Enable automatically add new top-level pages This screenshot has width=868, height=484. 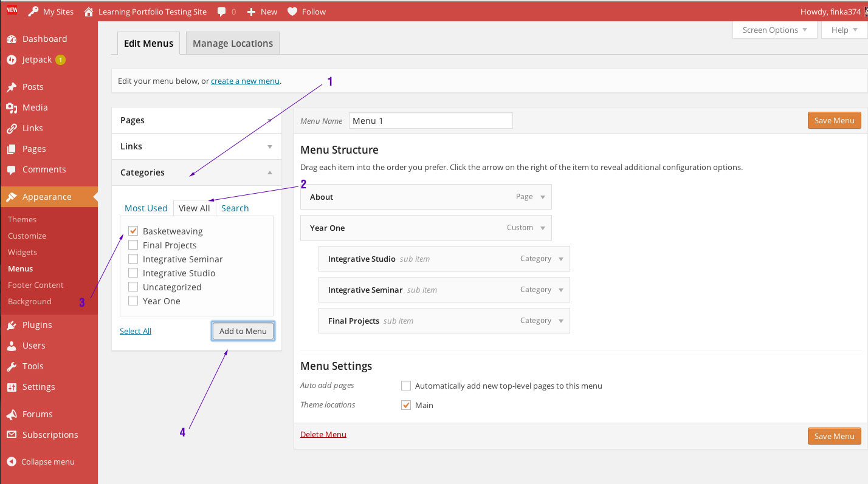pos(406,386)
